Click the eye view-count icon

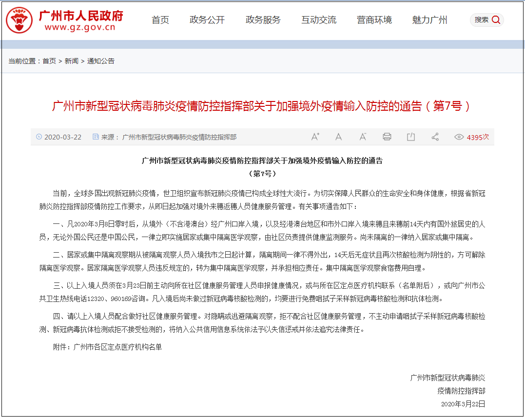point(459,137)
